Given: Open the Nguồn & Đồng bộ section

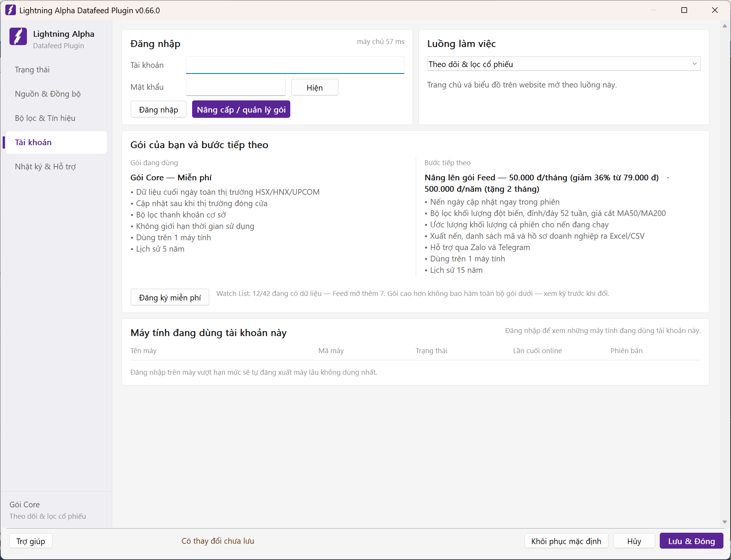Looking at the screenshot, I should [56, 94].
